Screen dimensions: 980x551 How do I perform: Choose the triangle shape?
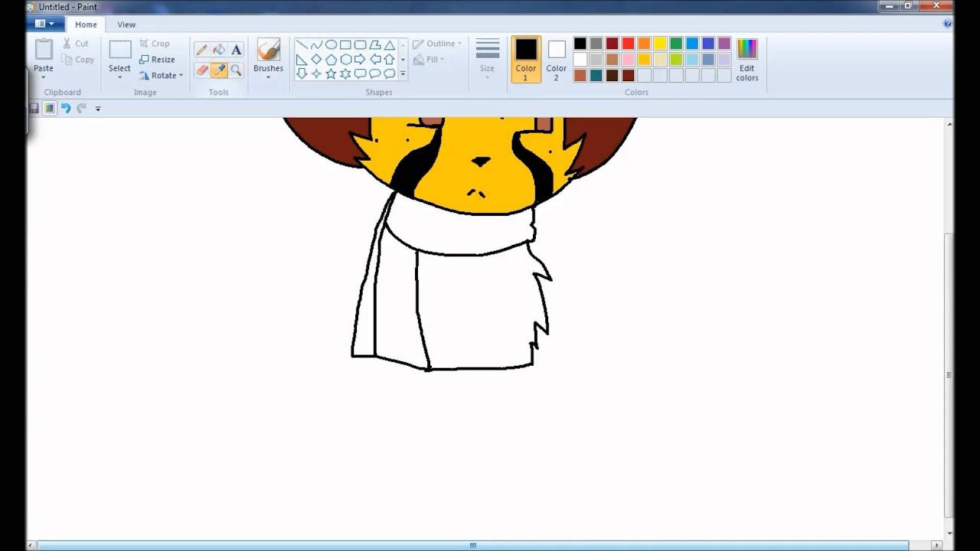click(390, 44)
